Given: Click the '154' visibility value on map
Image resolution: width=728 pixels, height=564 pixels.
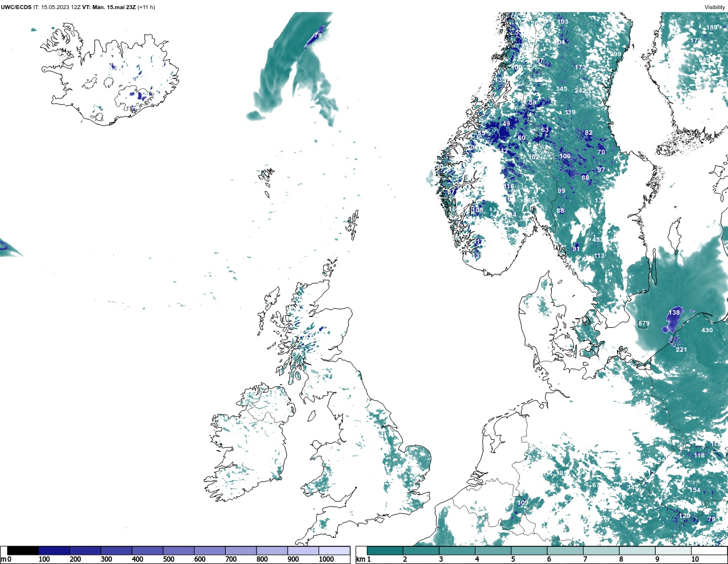Looking at the screenshot, I should (x=695, y=490).
